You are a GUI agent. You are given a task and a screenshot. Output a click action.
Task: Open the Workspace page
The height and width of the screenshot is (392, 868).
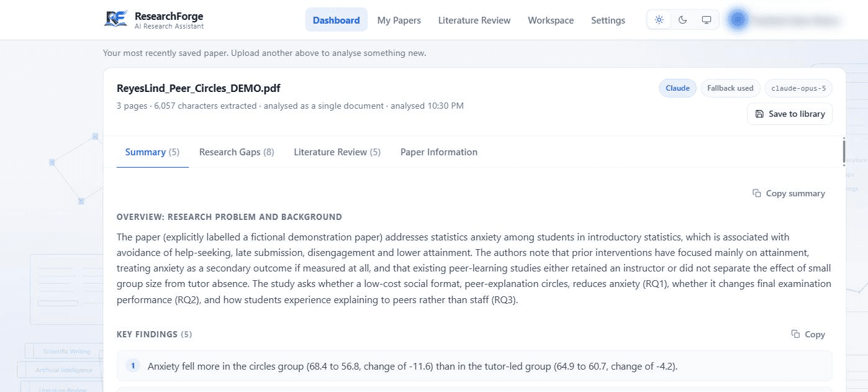[551, 20]
